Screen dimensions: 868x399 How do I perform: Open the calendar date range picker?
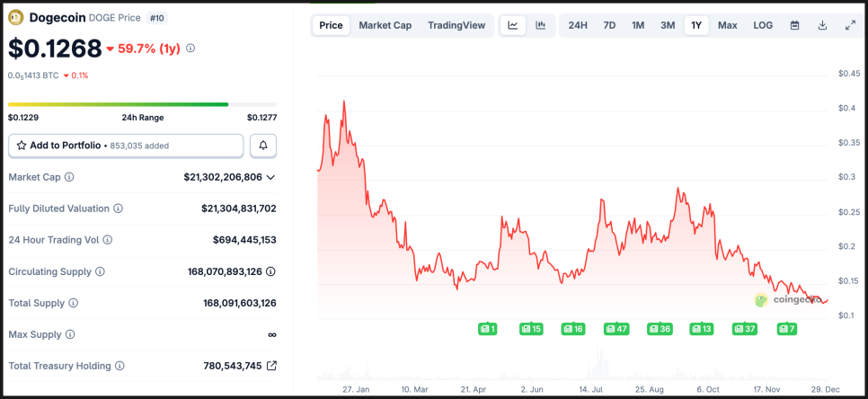tap(794, 25)
